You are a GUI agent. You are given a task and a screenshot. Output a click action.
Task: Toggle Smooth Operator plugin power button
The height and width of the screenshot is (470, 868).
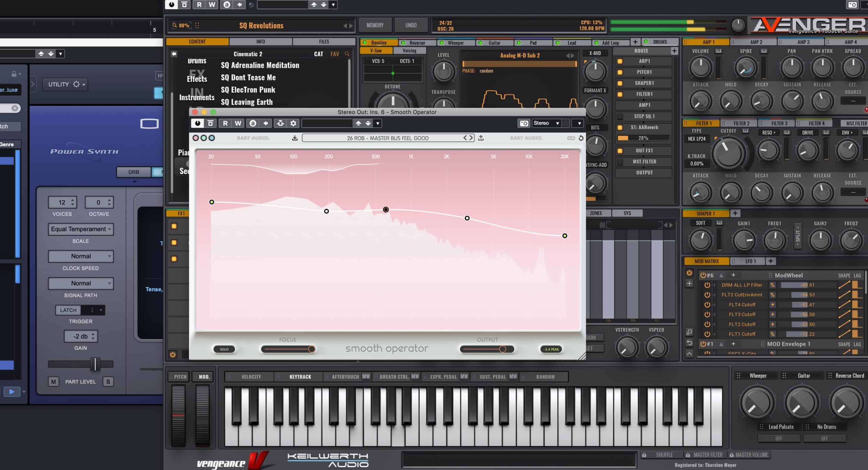197,123
